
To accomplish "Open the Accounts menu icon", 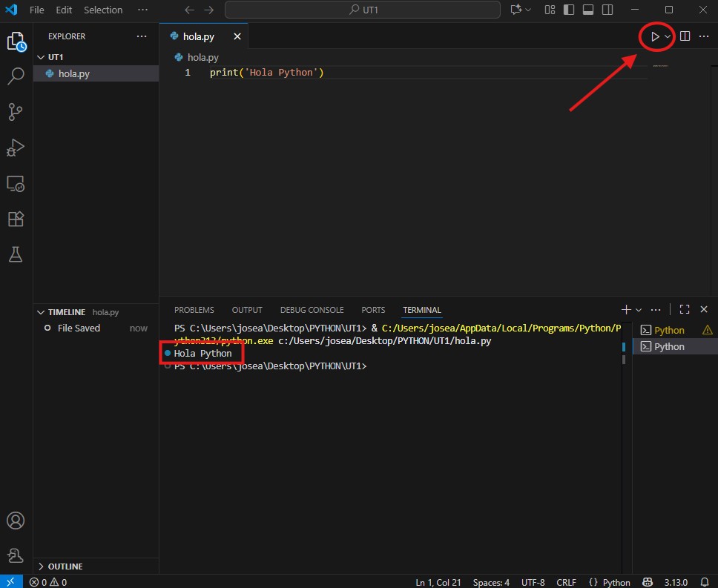I will pos(16,521).
